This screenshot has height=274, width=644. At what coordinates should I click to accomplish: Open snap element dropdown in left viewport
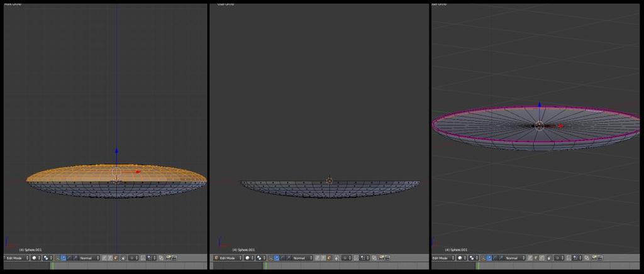tap(151, 258)
